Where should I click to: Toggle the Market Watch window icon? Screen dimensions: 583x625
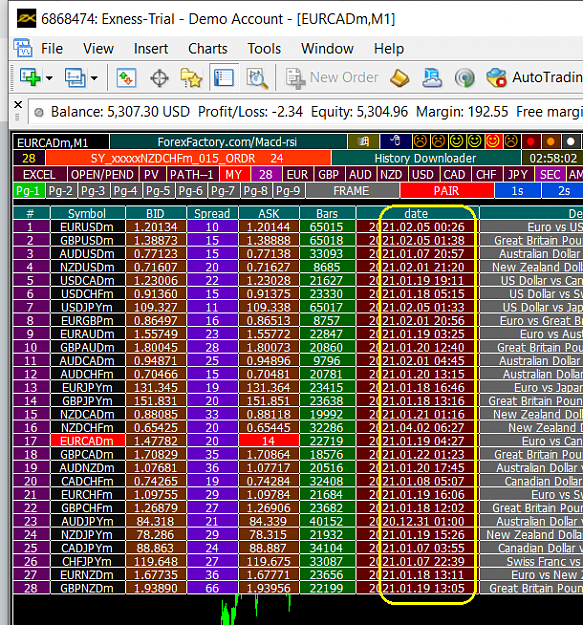126,77
